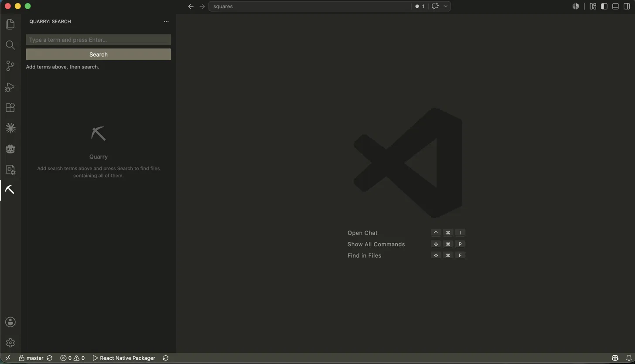Select the Quarry pickaxe activity bar icon
635x364 pixels.
[x=10, y=190]
